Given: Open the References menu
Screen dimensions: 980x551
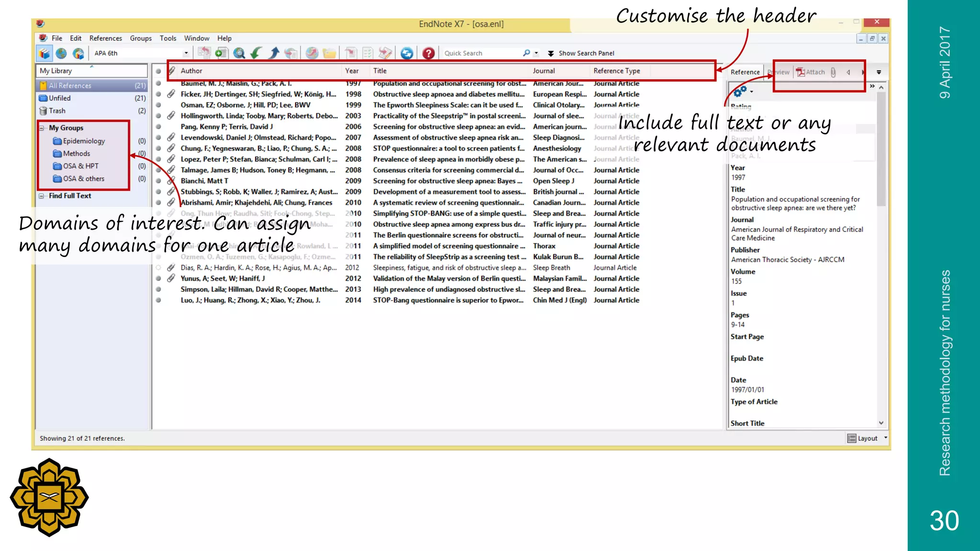Looking at the screenshot, I should click(105, 38).
